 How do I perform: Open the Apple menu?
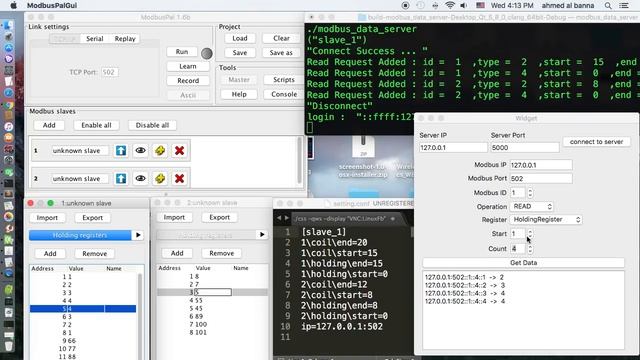[x=13, y=5]
